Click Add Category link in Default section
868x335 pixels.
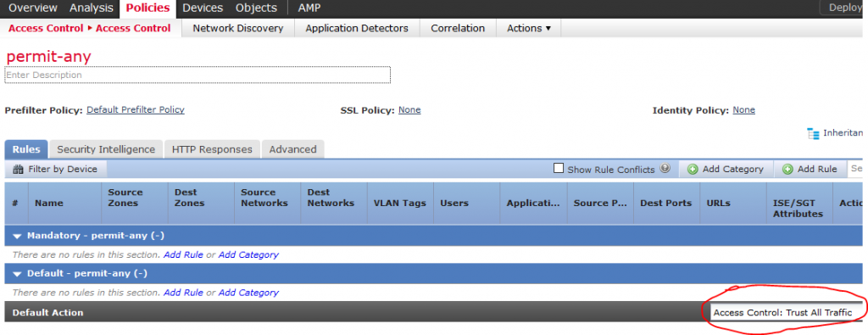[x=248, y=293]
